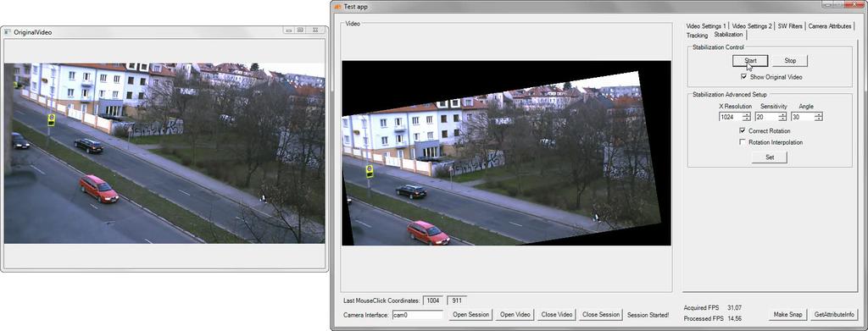Click the 'Stabilization Control' group label
868x331 pixels.
click(718, 47)
